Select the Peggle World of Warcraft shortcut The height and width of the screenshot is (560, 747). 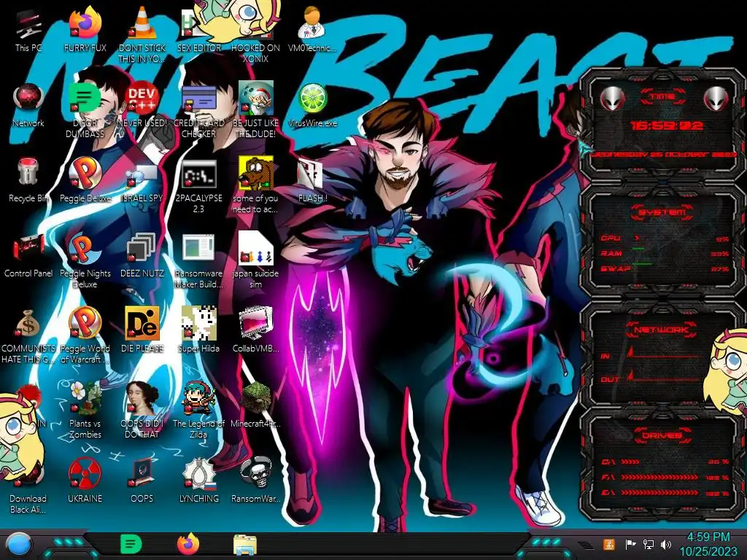coord(85,336)
